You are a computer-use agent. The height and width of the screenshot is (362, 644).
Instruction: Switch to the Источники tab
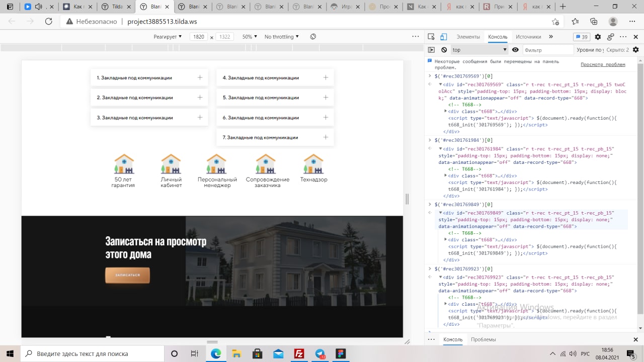(528, 37)
